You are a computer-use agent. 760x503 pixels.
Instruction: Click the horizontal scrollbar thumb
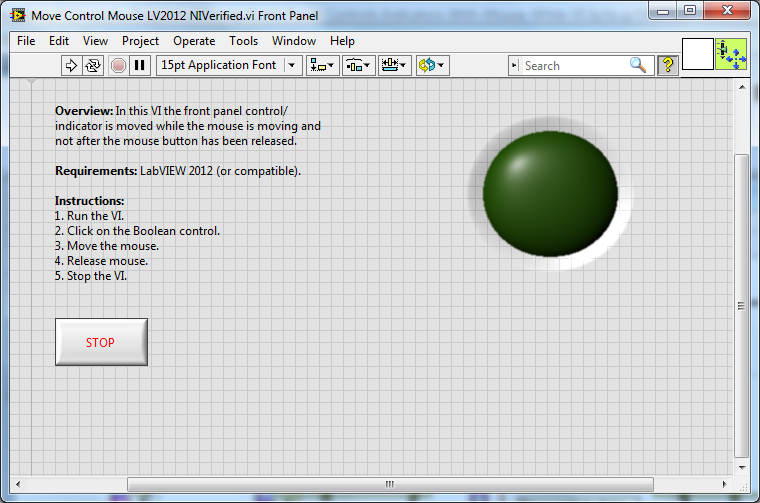click(x=390, y=484)
